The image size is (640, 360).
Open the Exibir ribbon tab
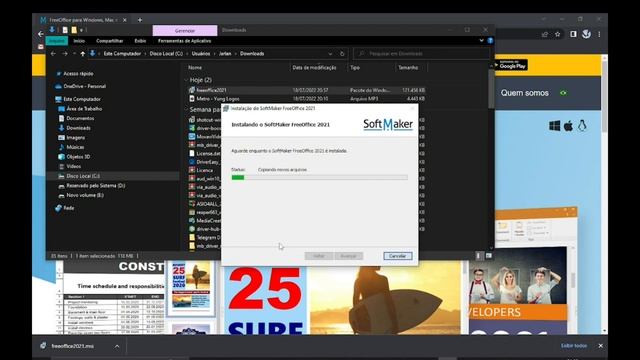[140, 41]
